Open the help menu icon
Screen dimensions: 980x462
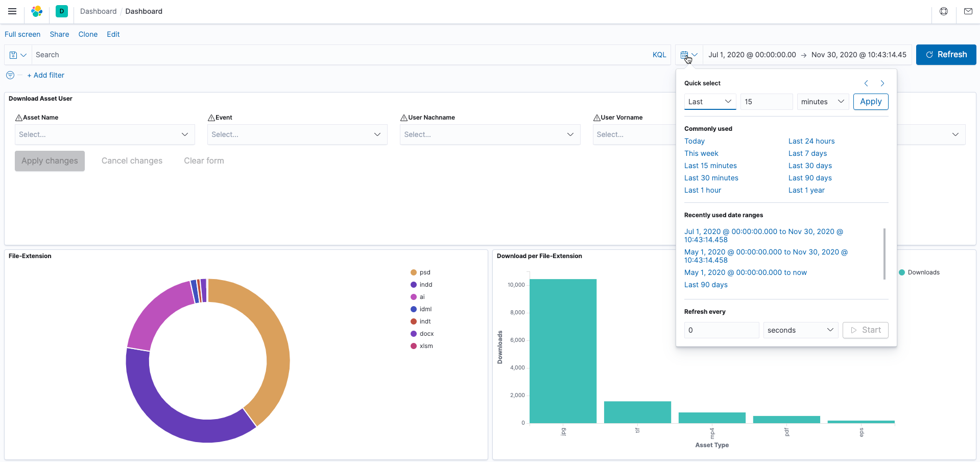pos(944,11)
